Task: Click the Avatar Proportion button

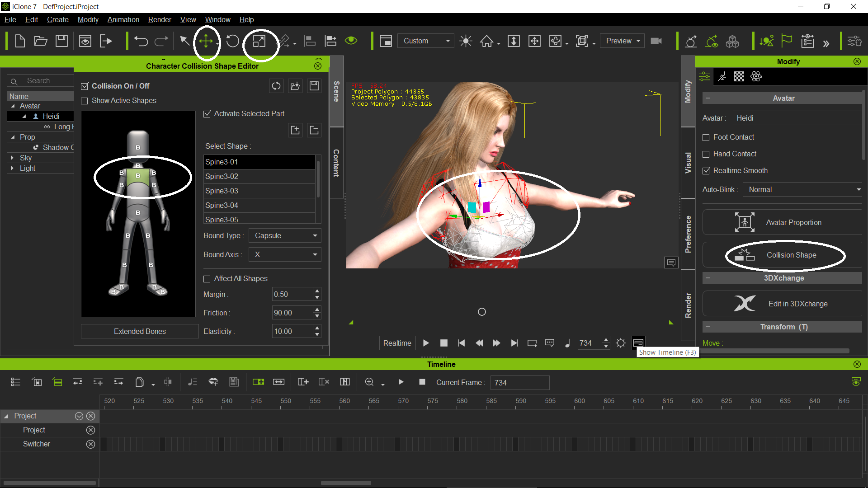Action: (x=783, y=222)
